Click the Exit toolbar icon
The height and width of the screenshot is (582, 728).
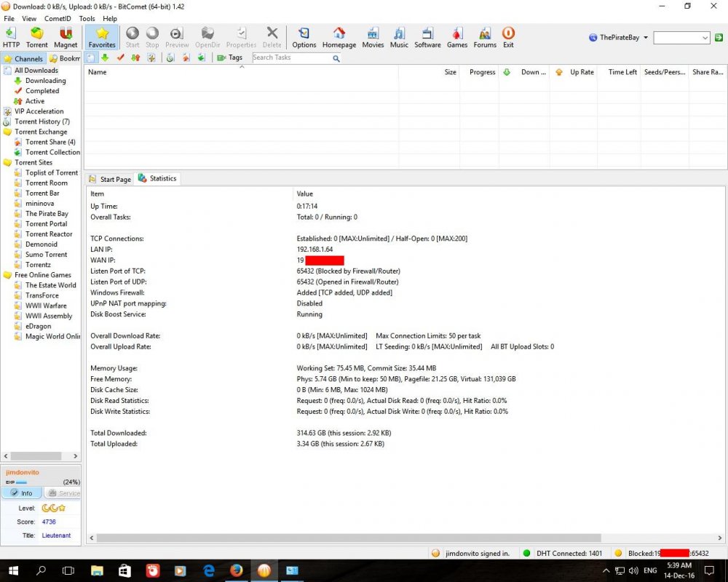508,37
